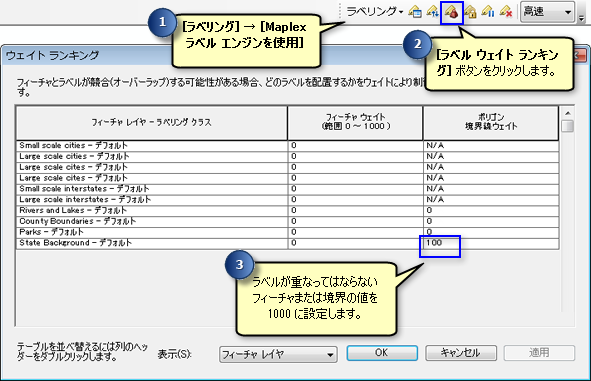Click the フィーチャ レイヤ - ラベリング クラス column header

pyautogui.click(x=152, y=123)
